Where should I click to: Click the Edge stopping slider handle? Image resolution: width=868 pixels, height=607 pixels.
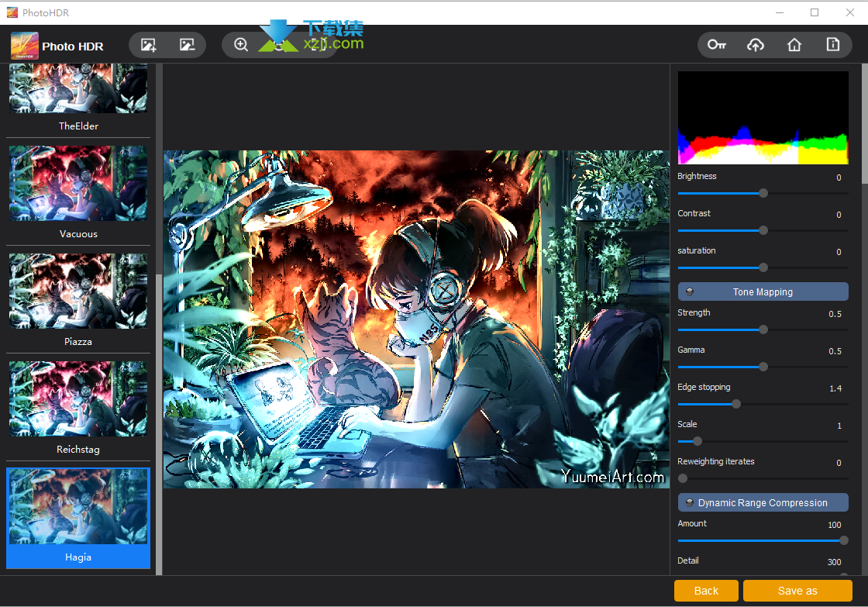coord(736,405)
